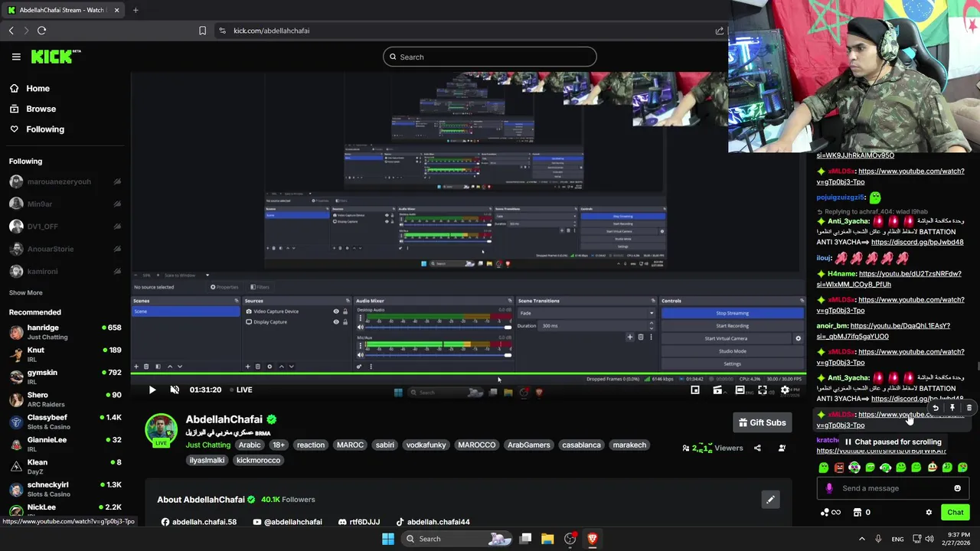980x551 pixels.
Task: Open Windows Start menu
Action: tap(388, 539)
